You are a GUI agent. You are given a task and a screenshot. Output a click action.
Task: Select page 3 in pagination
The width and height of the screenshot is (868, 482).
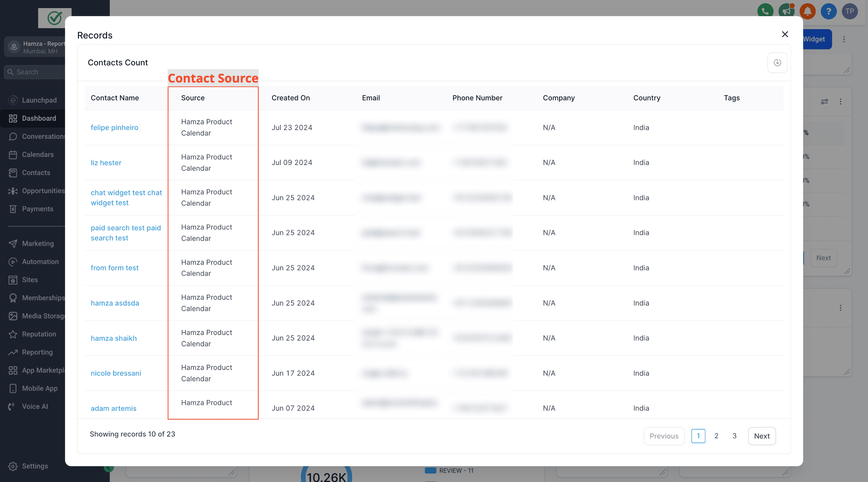coord(734,436)
